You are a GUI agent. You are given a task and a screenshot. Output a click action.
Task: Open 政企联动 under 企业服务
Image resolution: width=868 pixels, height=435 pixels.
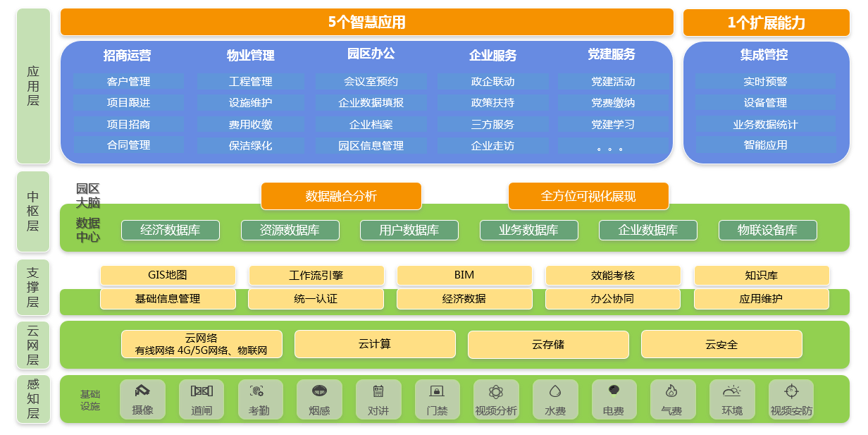pos(493,82)
